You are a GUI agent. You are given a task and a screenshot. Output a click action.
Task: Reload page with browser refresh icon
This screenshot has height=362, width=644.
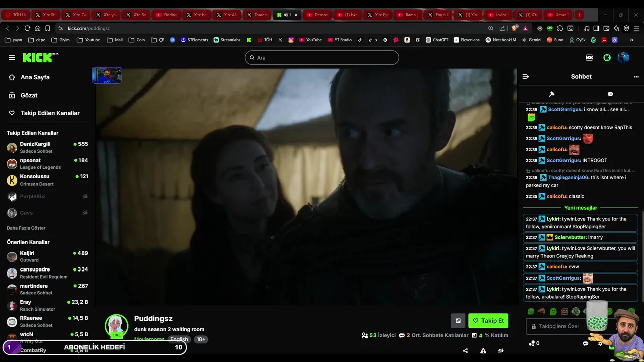pyautogui.click(x=27, y=28)
